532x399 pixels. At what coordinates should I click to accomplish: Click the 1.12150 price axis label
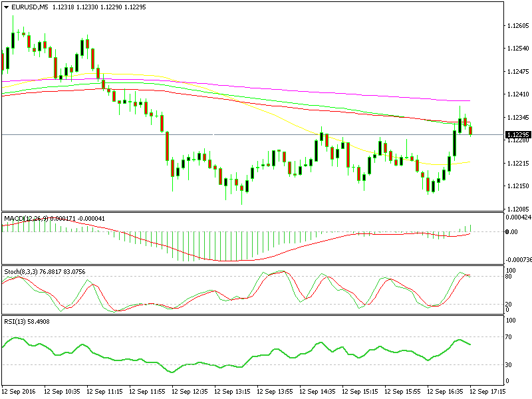518,186
